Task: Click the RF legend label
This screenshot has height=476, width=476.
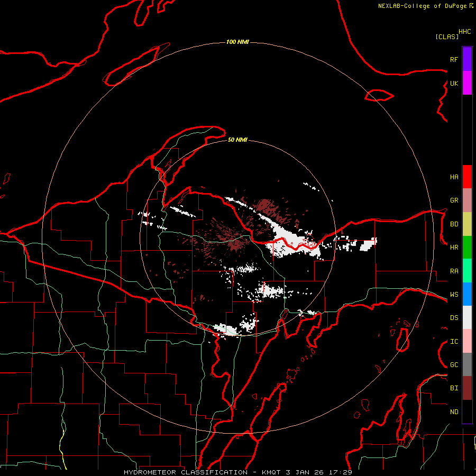Action: tap(454, 60)
